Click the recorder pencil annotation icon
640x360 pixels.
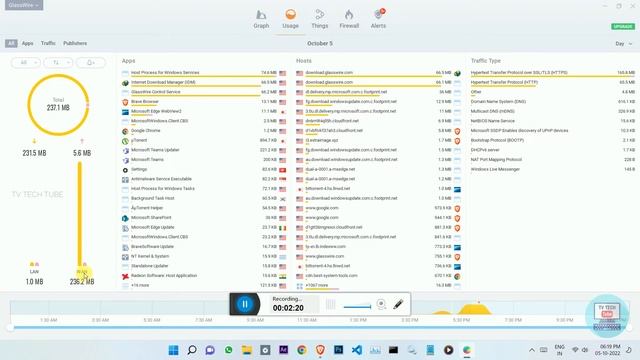pos(398,304)
